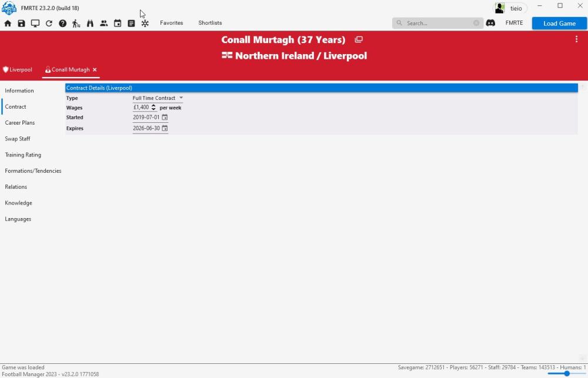588x378 pixels.
Task: Open the calendar icon in toolbar
Action: (118, 24)
